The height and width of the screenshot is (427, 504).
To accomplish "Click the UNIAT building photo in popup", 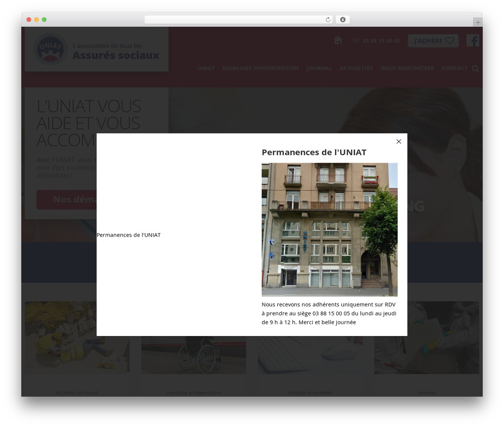I will coord(330,230).
